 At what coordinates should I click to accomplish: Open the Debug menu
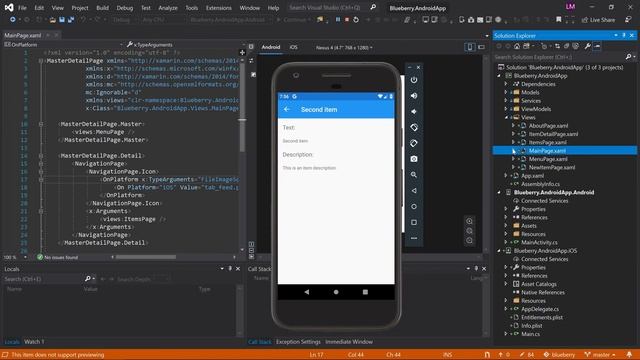pos(124,8)
